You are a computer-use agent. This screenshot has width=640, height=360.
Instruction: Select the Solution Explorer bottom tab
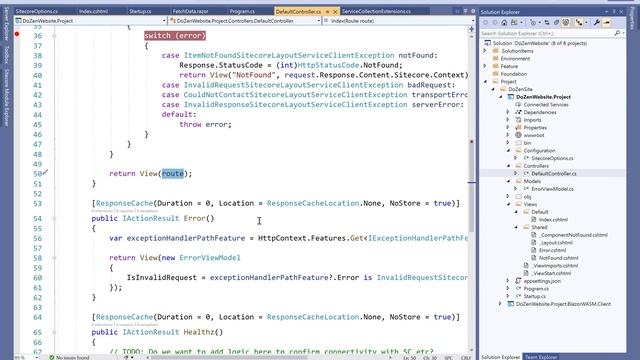pyautogui.click(x=501, y=357)
